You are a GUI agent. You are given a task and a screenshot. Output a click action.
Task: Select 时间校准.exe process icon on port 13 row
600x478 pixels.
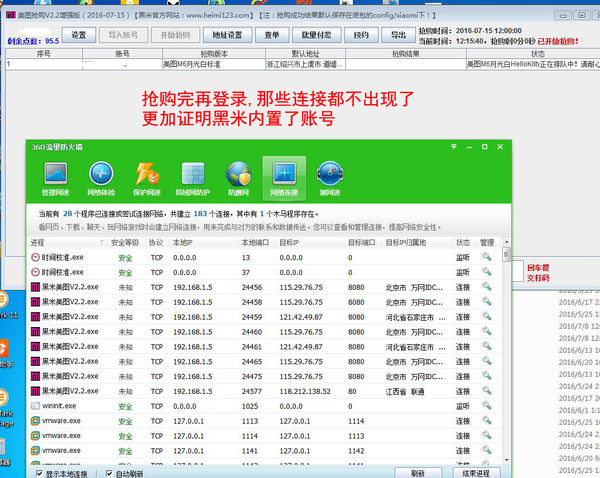(x=35, y=257)
